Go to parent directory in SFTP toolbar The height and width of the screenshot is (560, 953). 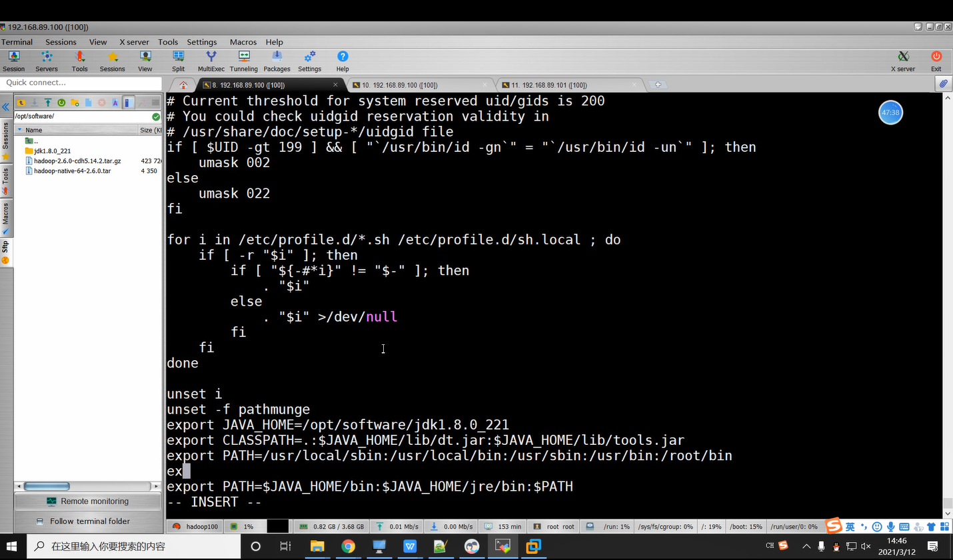click(21, 103)
